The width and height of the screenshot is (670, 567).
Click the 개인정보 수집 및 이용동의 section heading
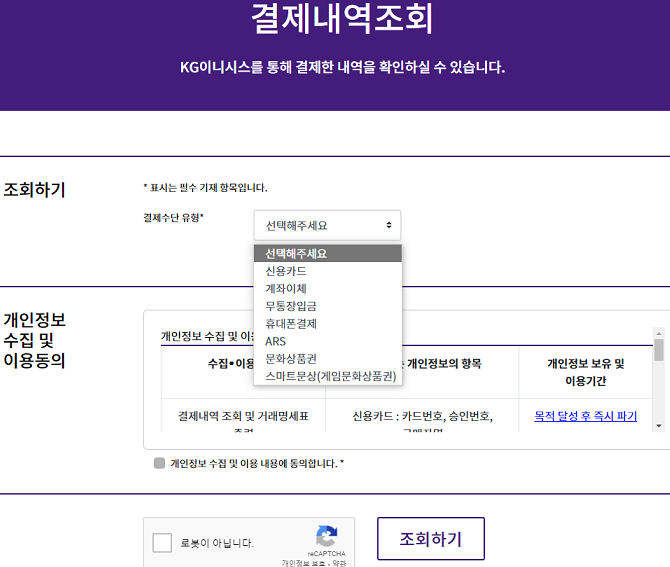[35, 340]
